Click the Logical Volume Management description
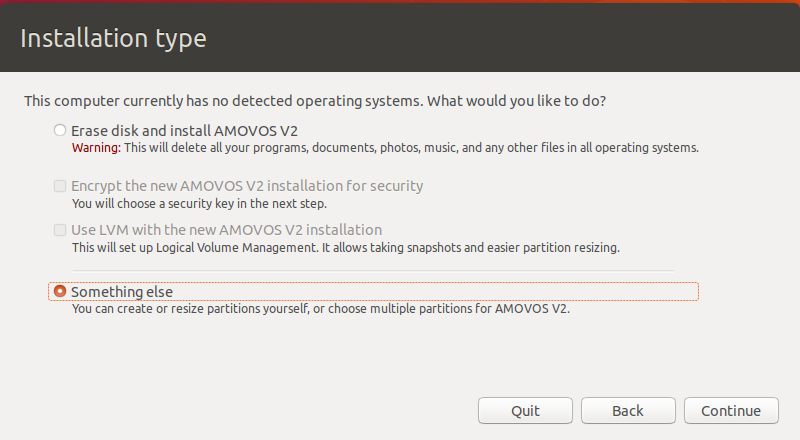The image size is (800, 440). pyautogui.click(x=345, y=248)
